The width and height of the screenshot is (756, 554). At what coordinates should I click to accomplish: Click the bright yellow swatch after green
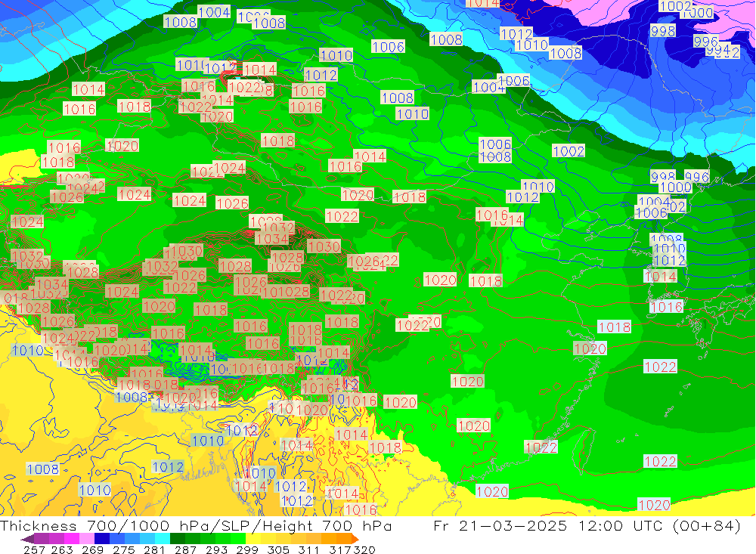tap(253, 539)
